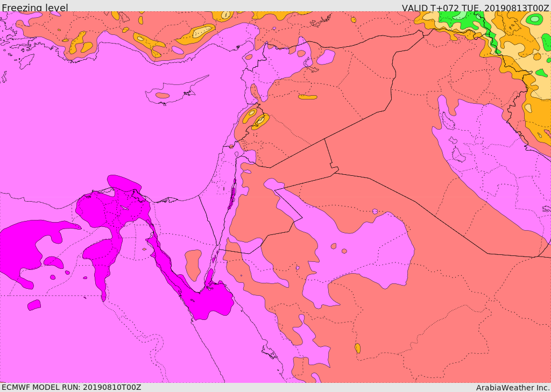Click the small green oval in top-right corner
The width and height of the screenshot is (551, 392).
click(x=534, y=19)
